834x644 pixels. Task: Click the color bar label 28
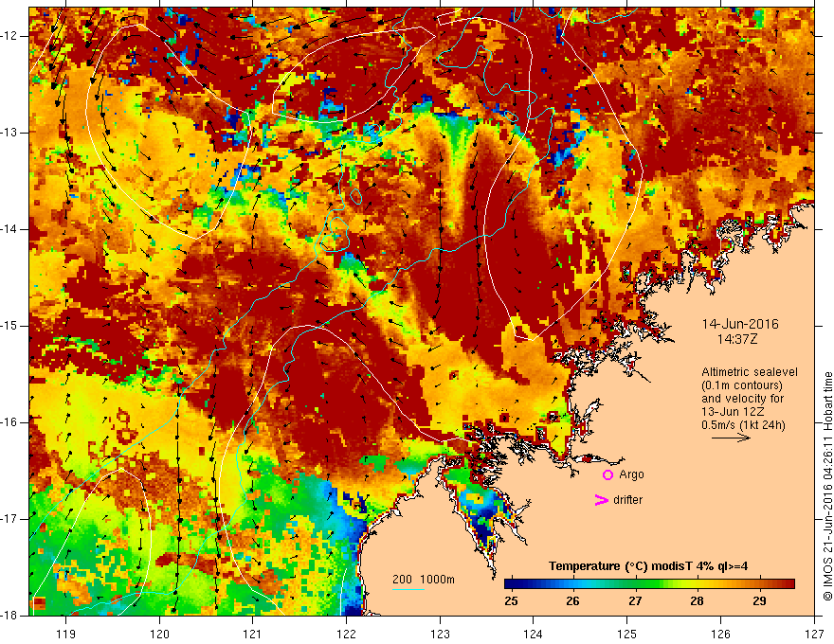pyautogui.click(x=697, y=601)
